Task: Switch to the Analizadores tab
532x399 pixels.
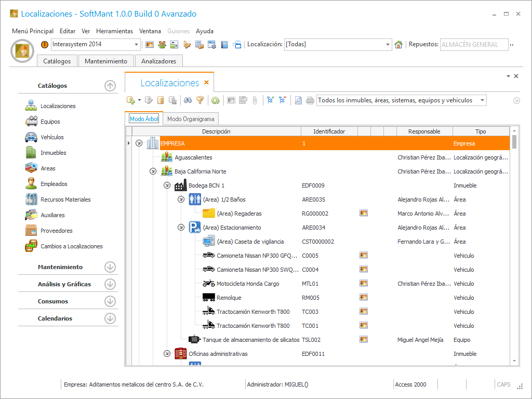Action: (x=158, y=61)
